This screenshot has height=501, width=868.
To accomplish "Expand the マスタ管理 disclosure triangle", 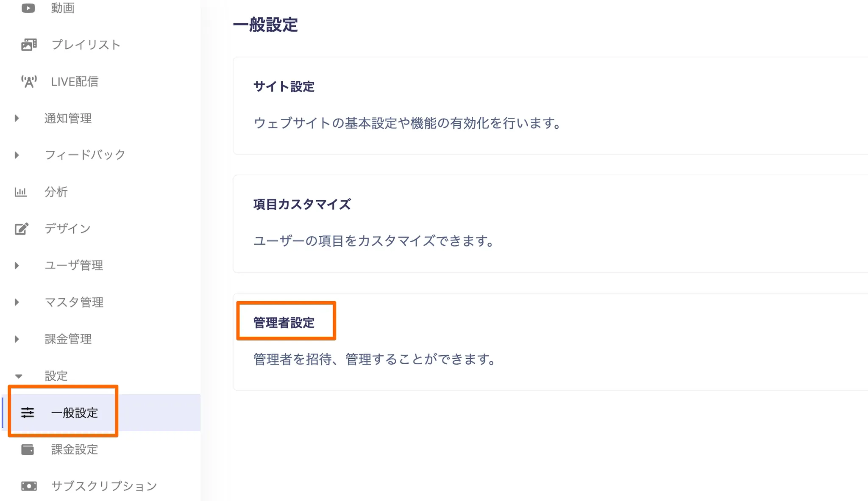I will pos(17,302).
